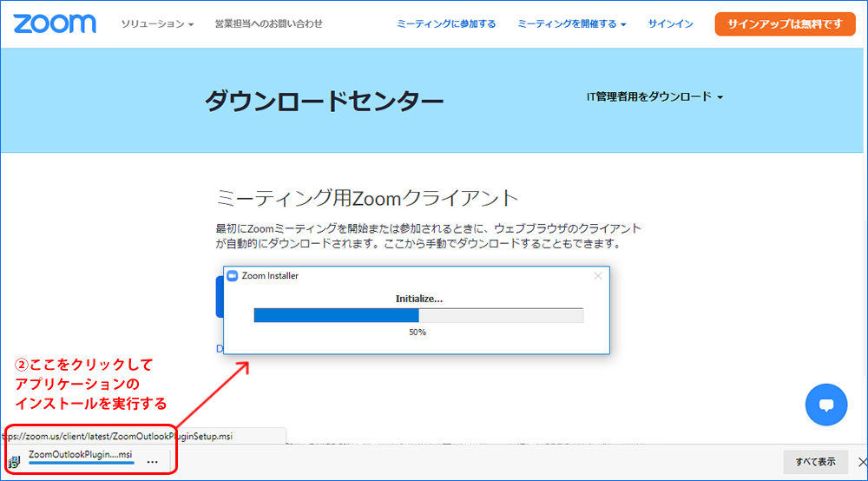Open the download item options ellipsis
Viewport: 868px width, 481px height.
pos(152,461)
